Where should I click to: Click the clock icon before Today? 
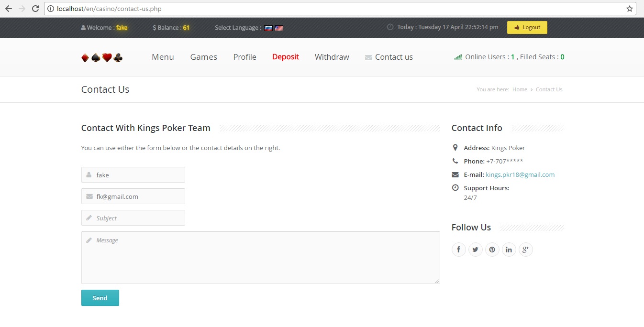(390, 27)
